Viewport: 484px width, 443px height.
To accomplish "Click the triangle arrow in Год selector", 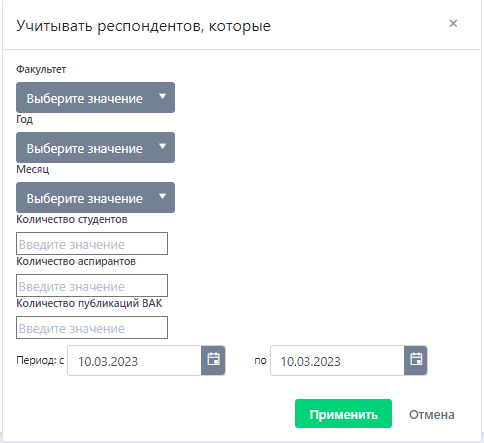I will [x=162, y=147].
